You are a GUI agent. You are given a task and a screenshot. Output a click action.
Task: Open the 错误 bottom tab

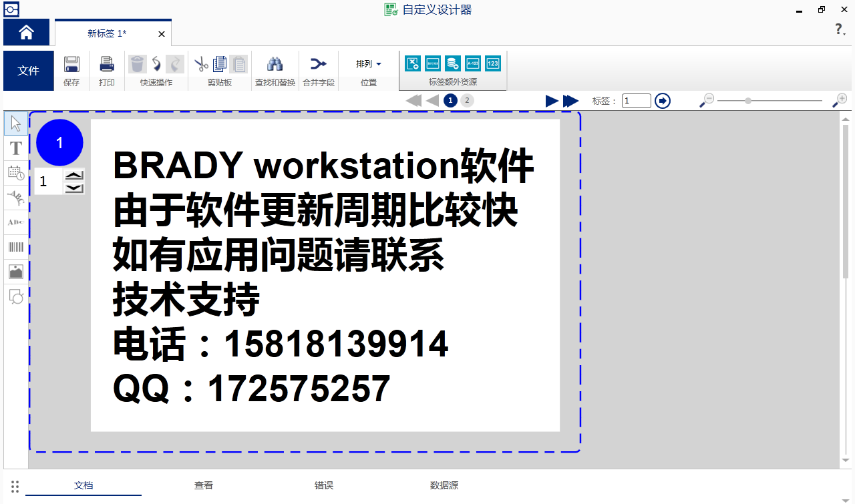tap(324, 485)
